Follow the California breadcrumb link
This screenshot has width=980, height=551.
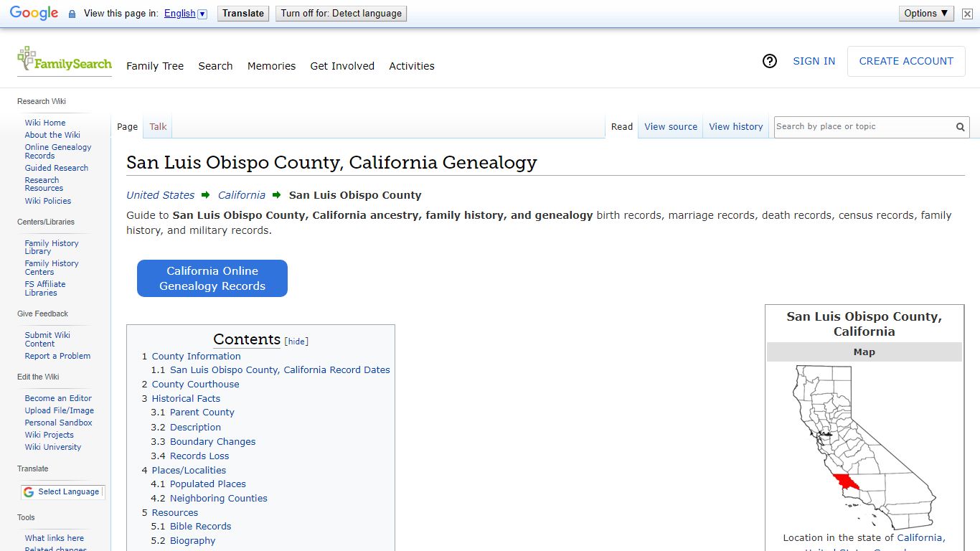pos(242,195)
